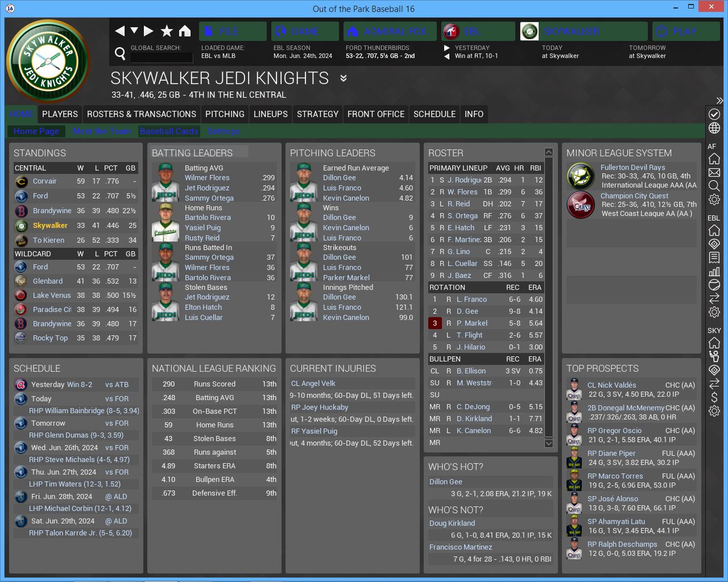The width and height of the screenshot is (728, 582).
Task: Open the dollar sign icon in the sidebar
Action: [x=714, y=397]
